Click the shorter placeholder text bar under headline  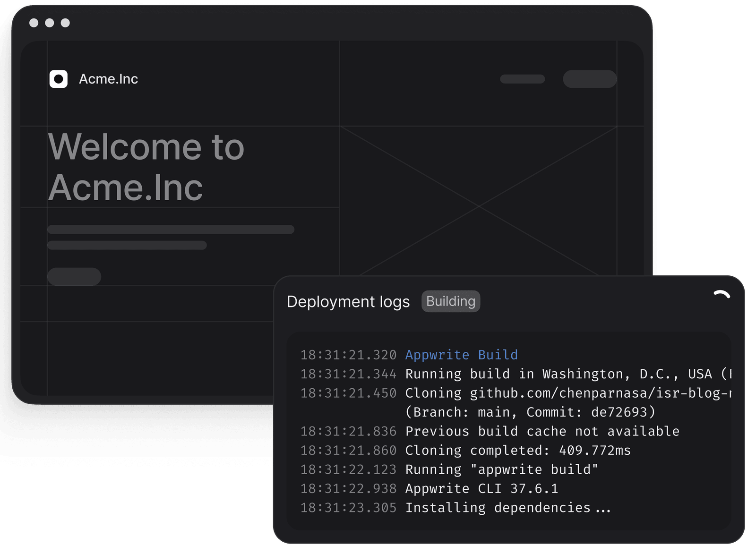pyautogui.click(x=127, y=245)
